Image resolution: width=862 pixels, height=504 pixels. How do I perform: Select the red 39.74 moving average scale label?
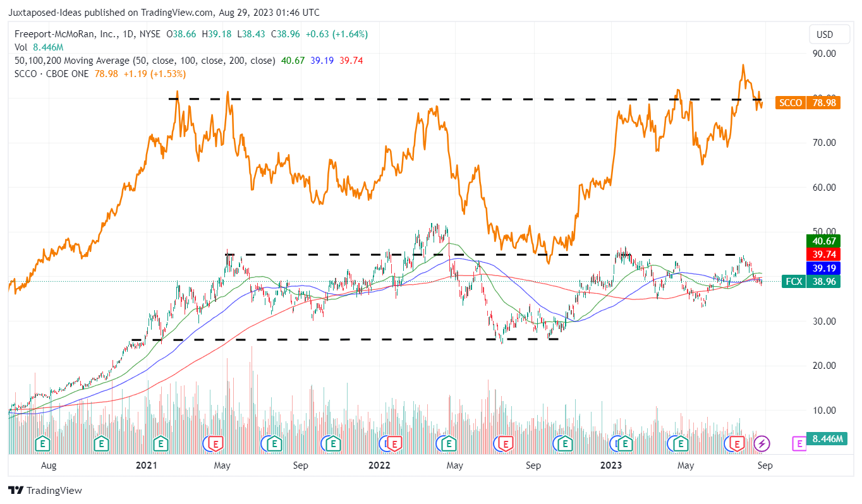tap(823, 254)
